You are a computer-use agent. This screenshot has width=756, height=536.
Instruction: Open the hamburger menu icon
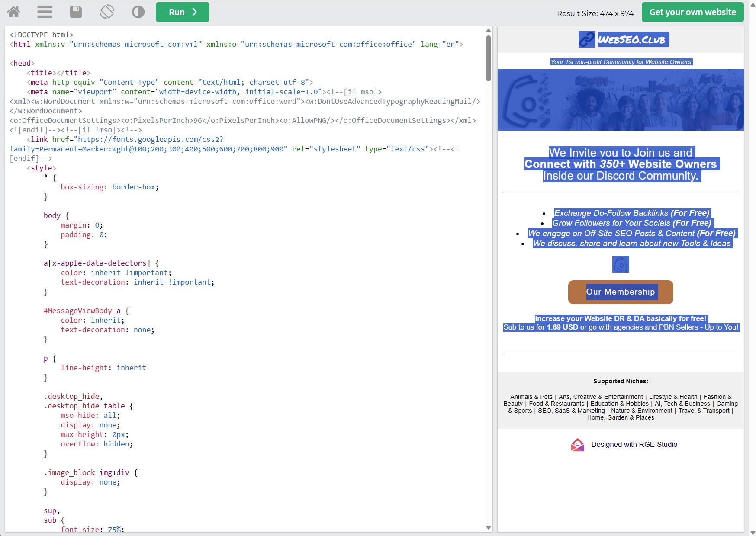[45, 12]
